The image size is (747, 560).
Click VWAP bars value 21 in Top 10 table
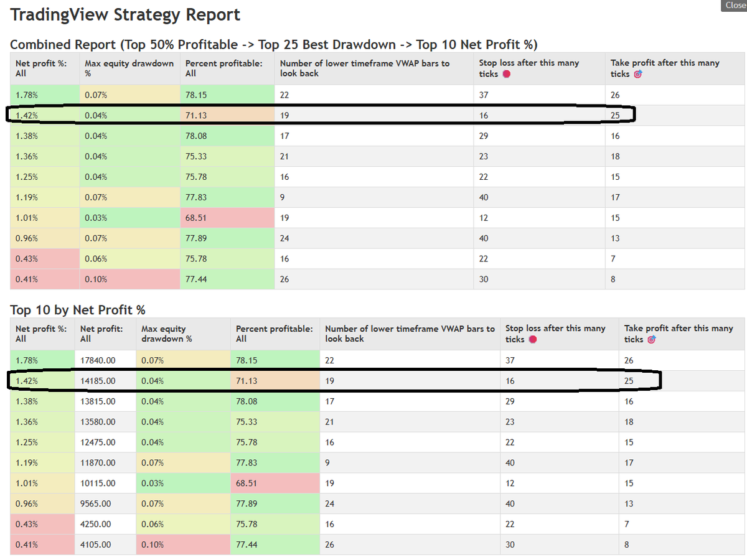tap(410, 422)
